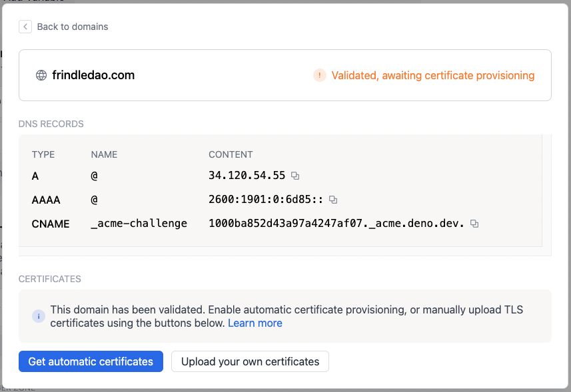Click the orange validation warning icon
This screenshot has width=571, height=392.
(320, 75)
